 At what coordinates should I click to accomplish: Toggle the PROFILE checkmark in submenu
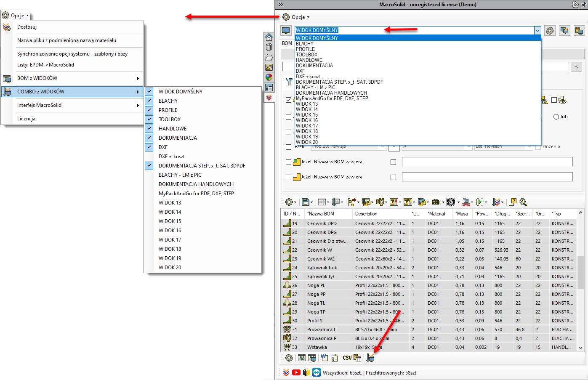(149, 110)
